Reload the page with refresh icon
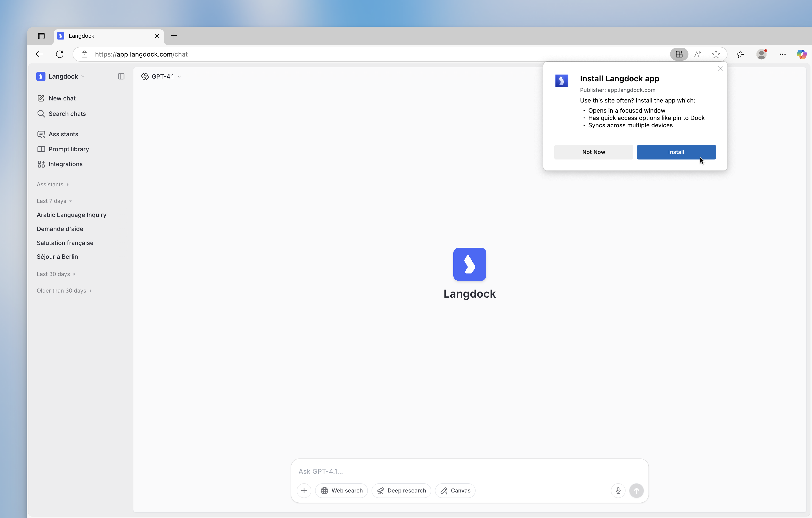 pos(60,54)
